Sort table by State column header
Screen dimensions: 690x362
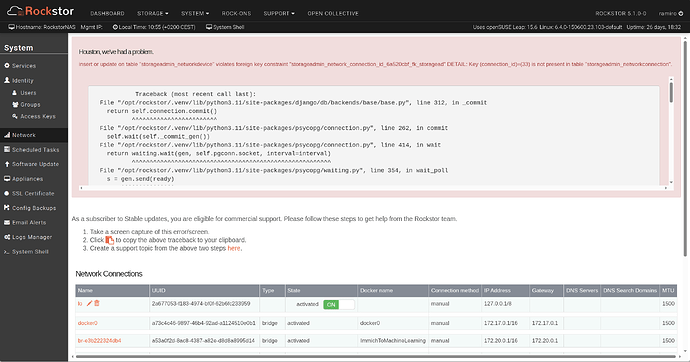pos(321,290)
